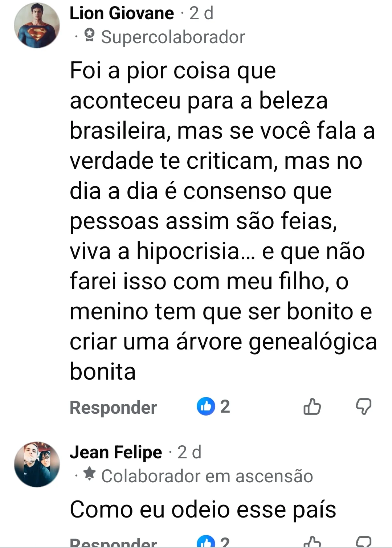
Task: Reply to Lion Giovane's comment
Action: [113, 407]
